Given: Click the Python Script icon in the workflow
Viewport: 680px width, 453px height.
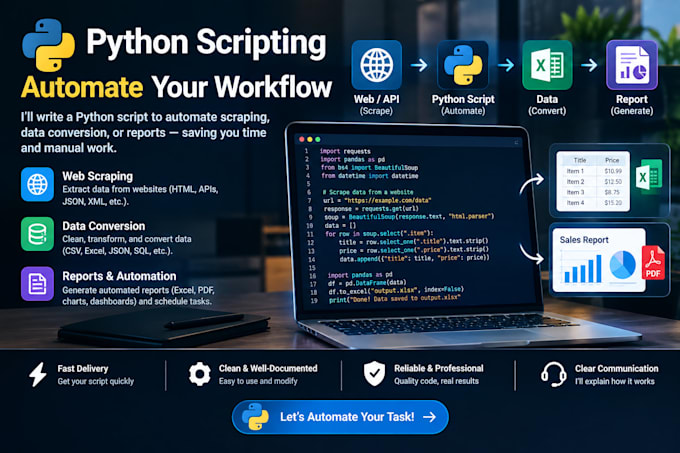Looking at the screenshot, I should [463, 65].
